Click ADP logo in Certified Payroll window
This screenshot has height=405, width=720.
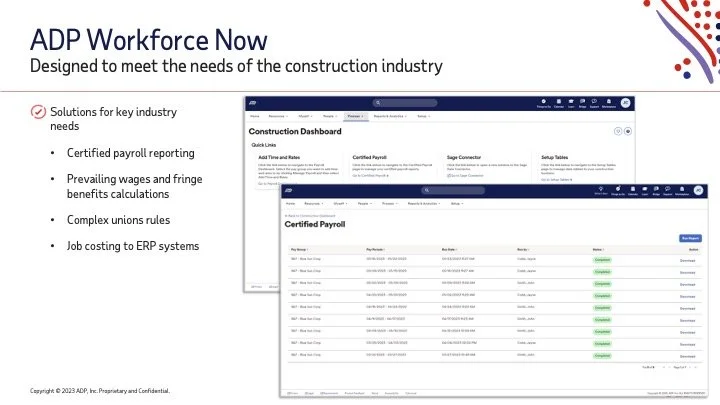click(289, 190)
